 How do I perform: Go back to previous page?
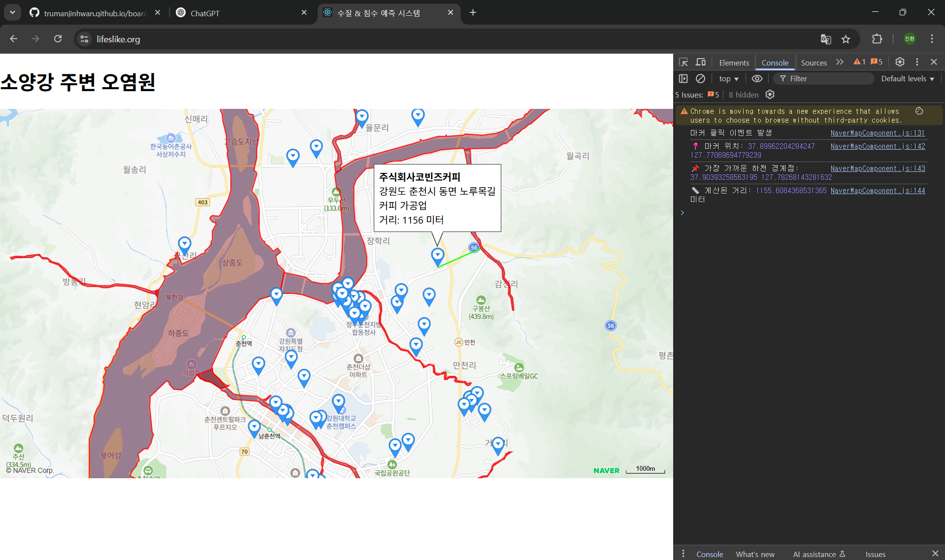pyautogui.click(x=14, y=39)
